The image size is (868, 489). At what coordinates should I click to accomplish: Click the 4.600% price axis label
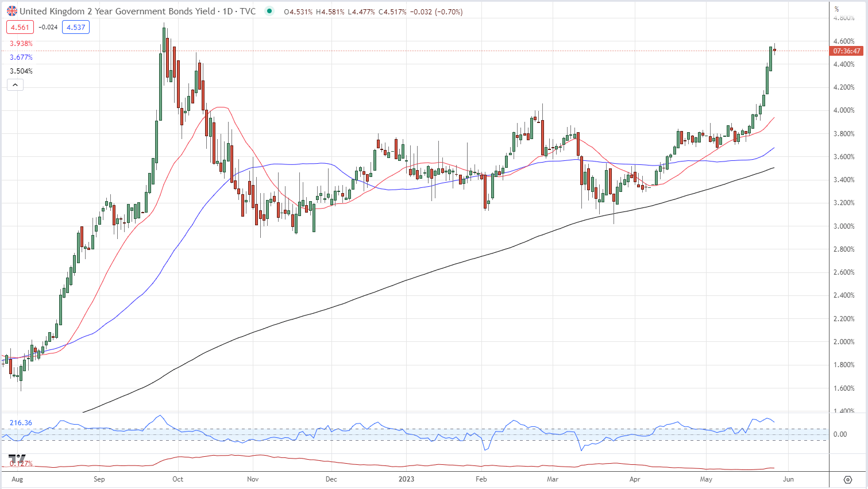click(x=844, y=41)
